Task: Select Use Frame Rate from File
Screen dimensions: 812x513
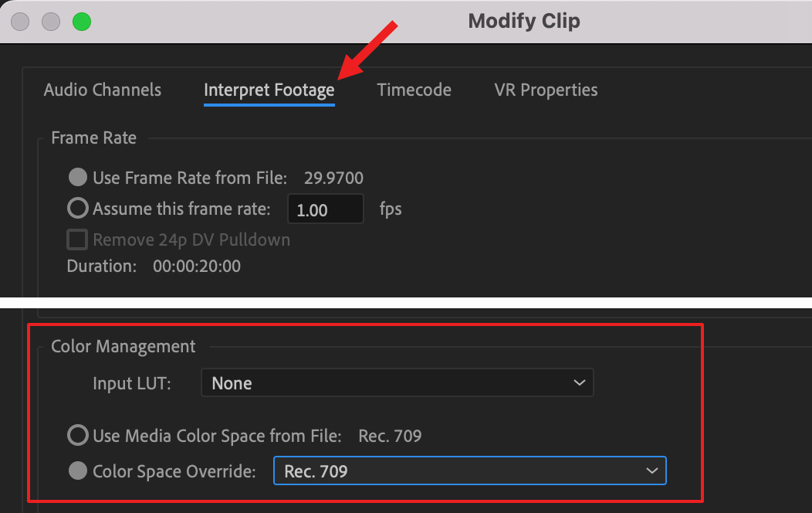Action: (x=78, y=178)
